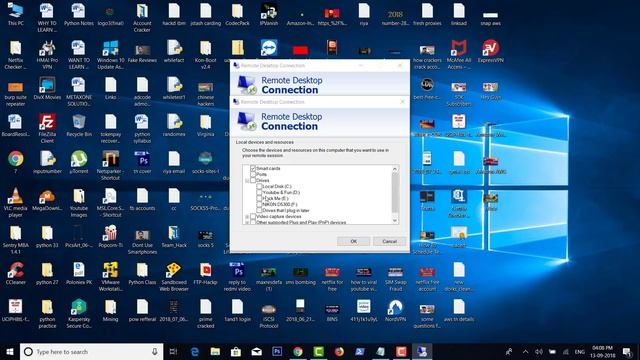Select the Python Notes document icon

coord(78,14)
